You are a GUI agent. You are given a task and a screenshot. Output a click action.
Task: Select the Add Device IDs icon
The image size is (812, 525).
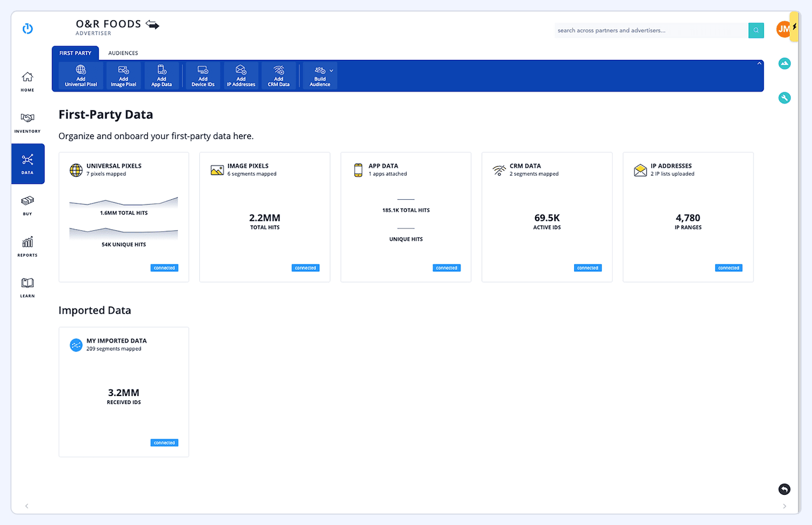202,75
